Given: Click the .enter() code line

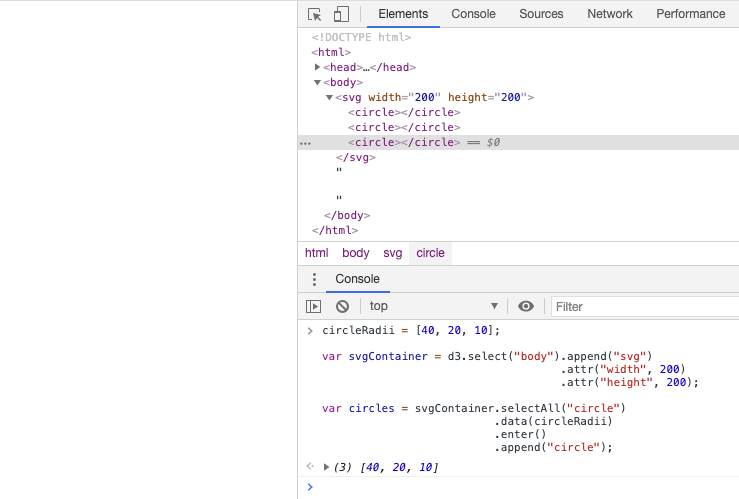Looking at the screenshot, I should pos(520,434).
